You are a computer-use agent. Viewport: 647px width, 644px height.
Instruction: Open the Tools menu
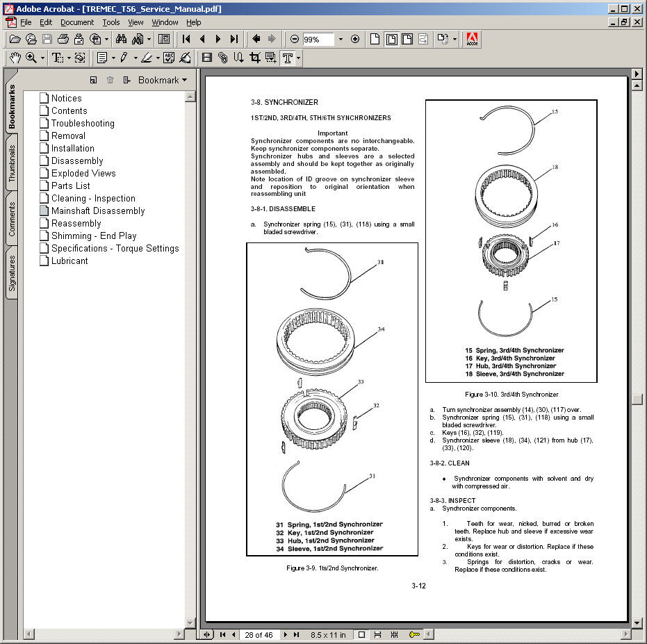point(111,22)
